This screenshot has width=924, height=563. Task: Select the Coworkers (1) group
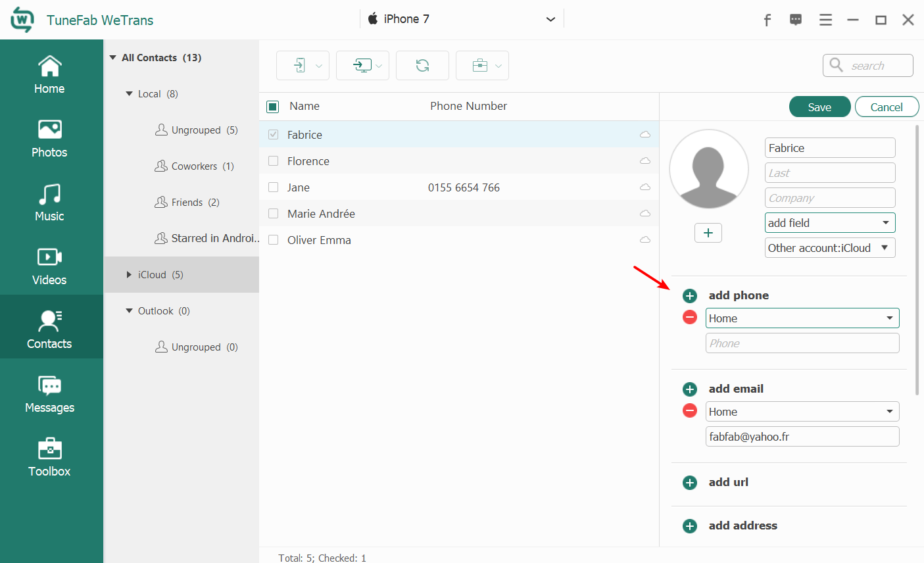(x=194, y=166)
